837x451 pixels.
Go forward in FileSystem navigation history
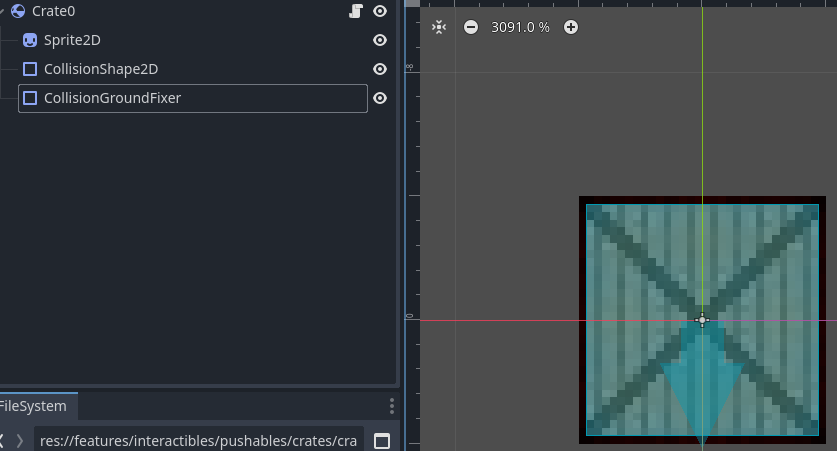[19, 441]
